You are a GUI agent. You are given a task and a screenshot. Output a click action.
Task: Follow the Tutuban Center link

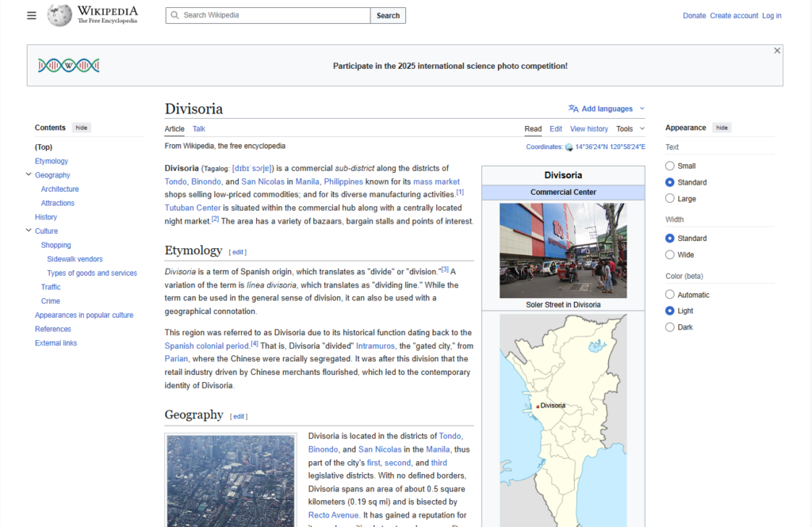[193, 207]
